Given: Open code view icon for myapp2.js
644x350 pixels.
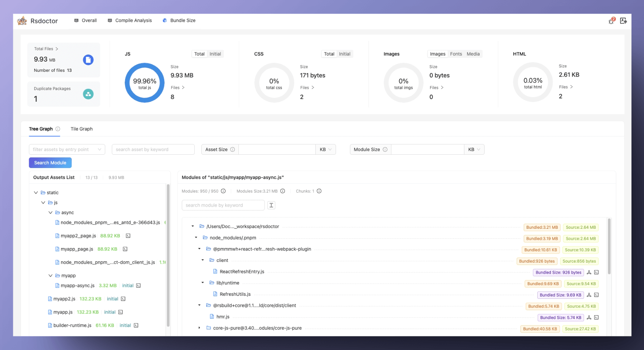Looking at the screenshot, I should pos(123,299).
